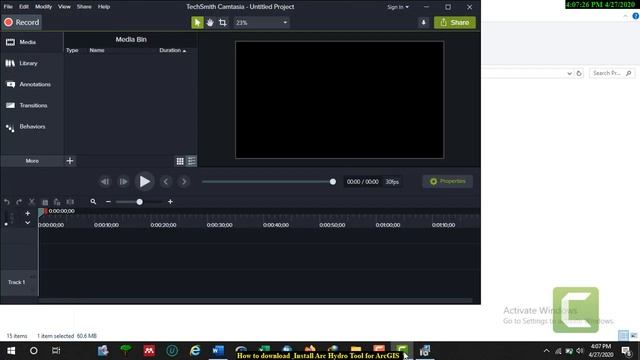
Task: Select the Track 1 label
Action: tap(16, 282)
